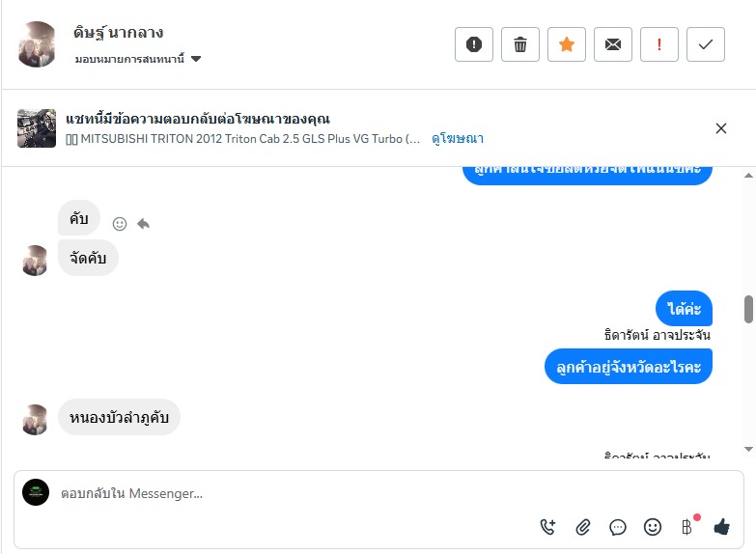Open the ดูโฆษณา link

click(x=458, y=139)
